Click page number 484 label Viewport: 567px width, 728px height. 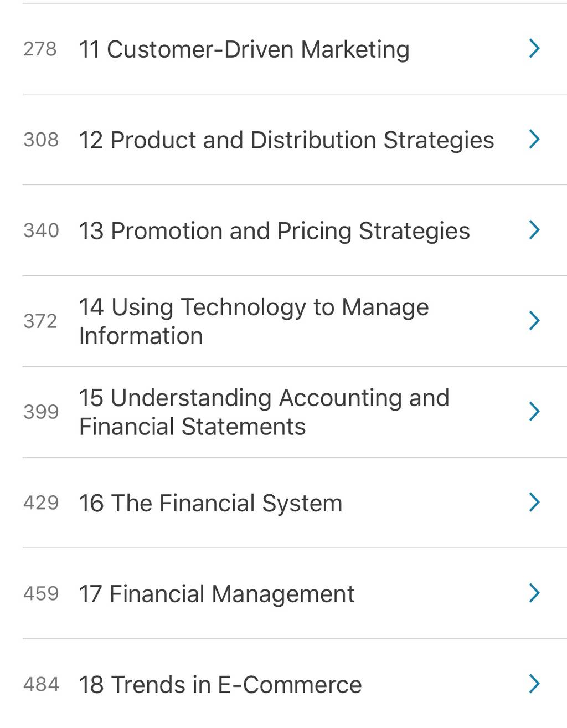(41, 685)
